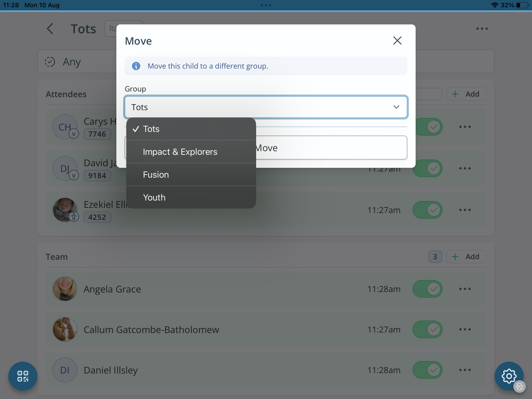Open the settings gear button
Image resolution: width=532 pixels, height=399 pixels.
[x=509, y=376]
